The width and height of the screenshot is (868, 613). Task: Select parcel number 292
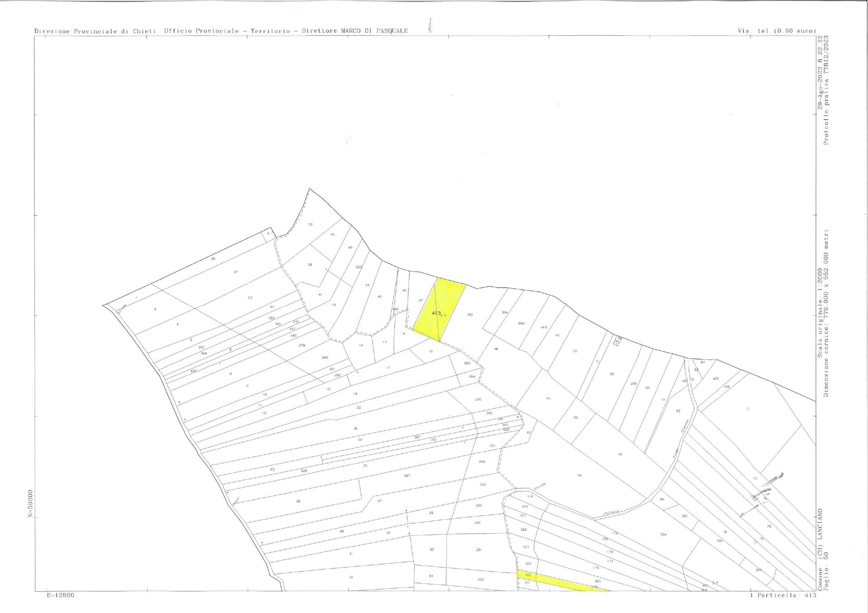[x=481, y=579]
